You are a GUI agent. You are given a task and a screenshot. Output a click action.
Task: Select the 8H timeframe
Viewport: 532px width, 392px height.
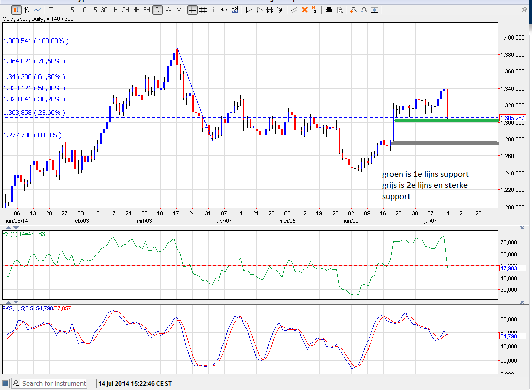click(x=147, y=10)
